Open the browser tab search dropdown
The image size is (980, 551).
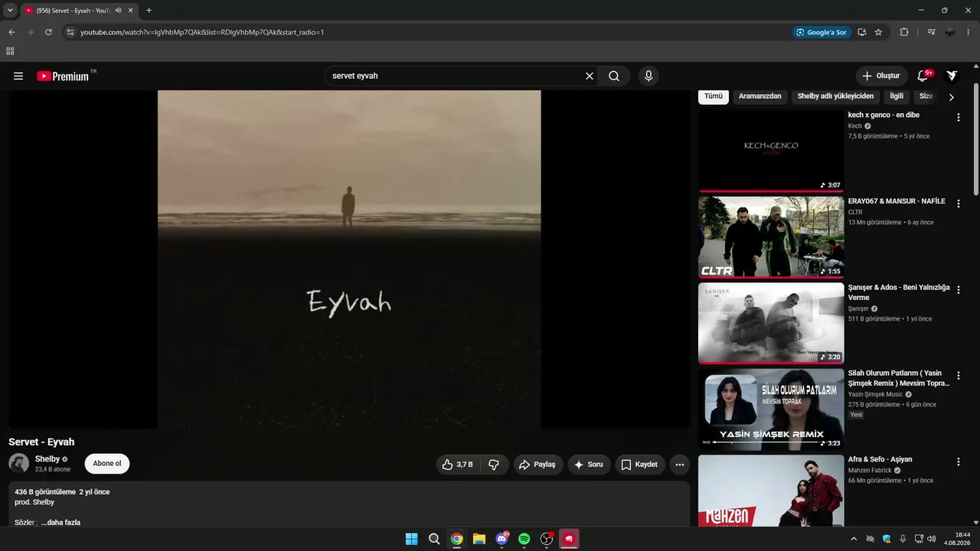tap(10, 11)
